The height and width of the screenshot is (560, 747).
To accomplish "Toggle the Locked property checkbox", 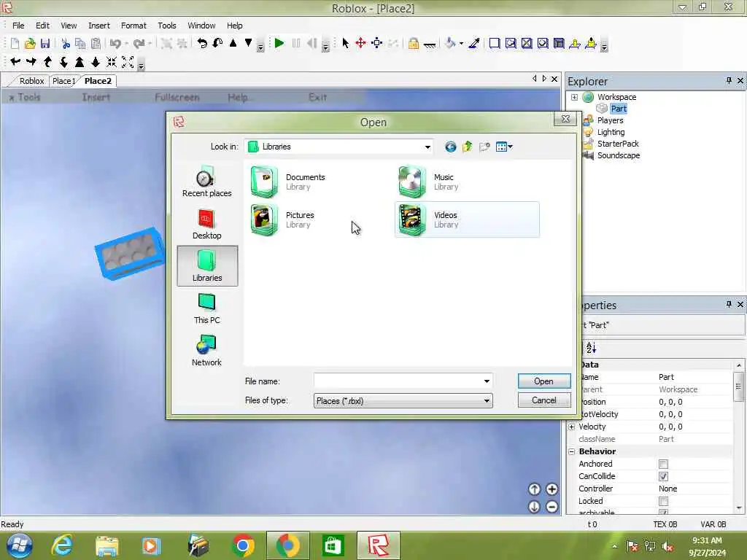I will (x=663, y=501).
